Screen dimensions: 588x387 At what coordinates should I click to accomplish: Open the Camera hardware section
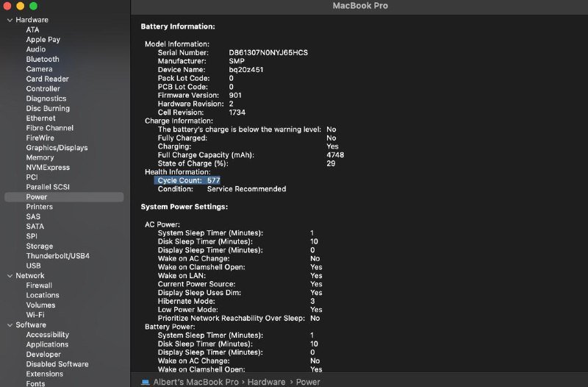40,69
